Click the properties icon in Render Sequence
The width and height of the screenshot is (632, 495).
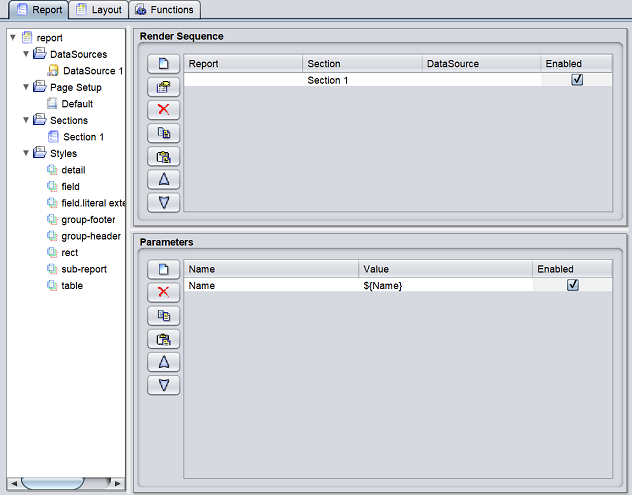163,87
